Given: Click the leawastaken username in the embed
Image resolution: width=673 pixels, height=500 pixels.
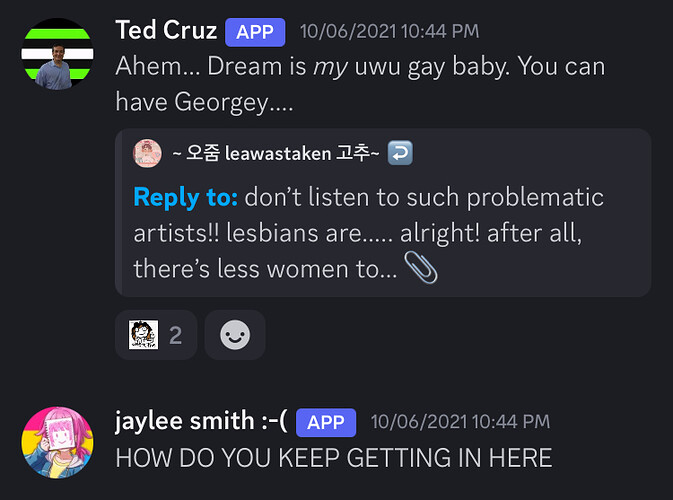Looking at the screenshot, I should tap(276, 153).
